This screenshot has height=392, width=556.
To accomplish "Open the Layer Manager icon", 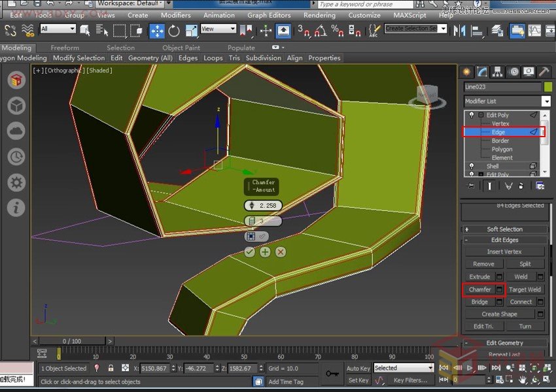I will 497,31.
